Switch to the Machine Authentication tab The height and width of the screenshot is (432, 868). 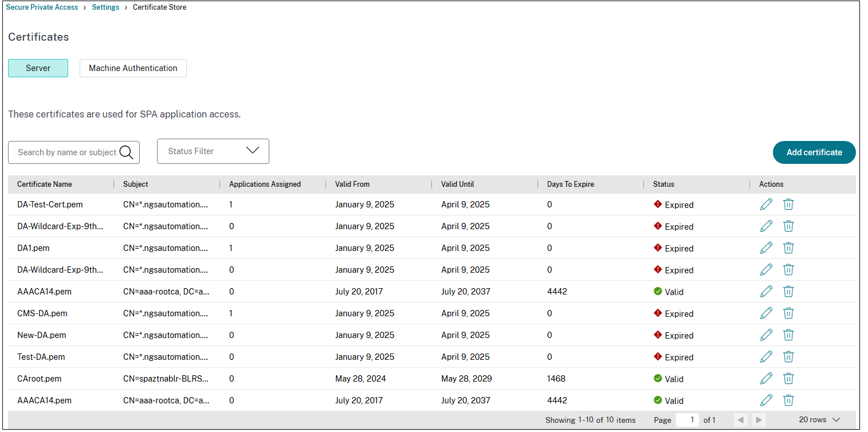point(133,68)
